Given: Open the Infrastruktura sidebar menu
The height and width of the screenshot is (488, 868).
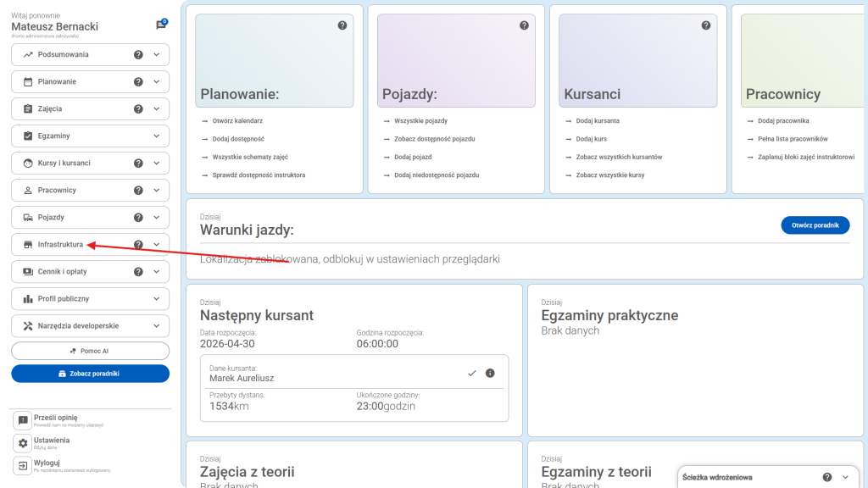Looking at the screenshot, I should [59, 245].
